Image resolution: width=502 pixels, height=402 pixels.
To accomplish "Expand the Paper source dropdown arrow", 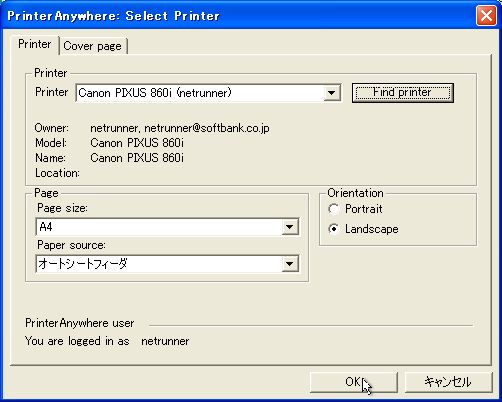I will (x=289, y=264).
